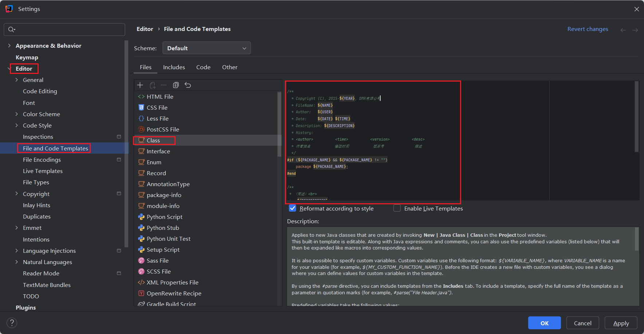Click the back navigation arrow

(x=623, y=30)
